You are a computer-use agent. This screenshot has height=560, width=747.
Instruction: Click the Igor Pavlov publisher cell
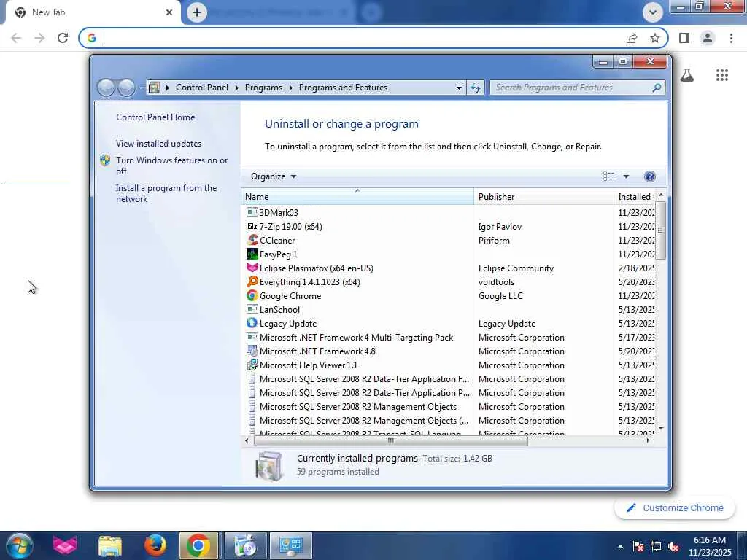click(x=500, y=227)
